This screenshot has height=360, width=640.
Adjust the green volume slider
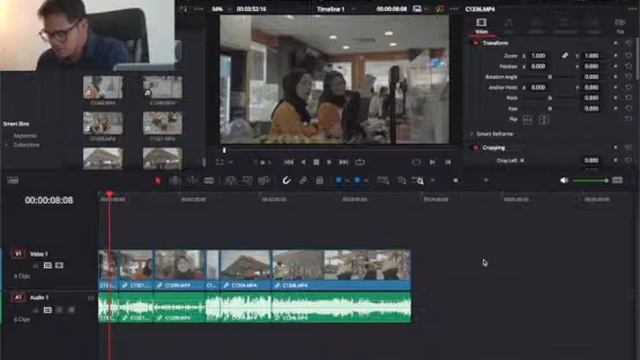pos(590,180)
